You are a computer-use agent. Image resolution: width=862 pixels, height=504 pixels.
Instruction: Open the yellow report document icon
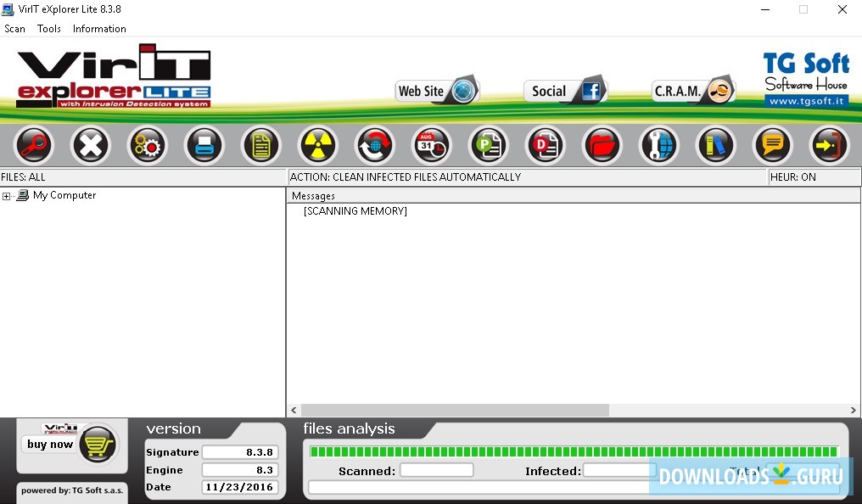tap(261, 146)
